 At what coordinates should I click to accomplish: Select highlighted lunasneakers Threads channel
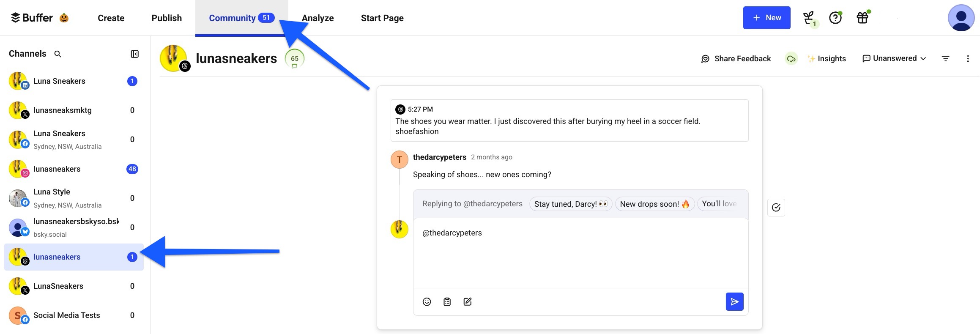click(x=74, y=257)
